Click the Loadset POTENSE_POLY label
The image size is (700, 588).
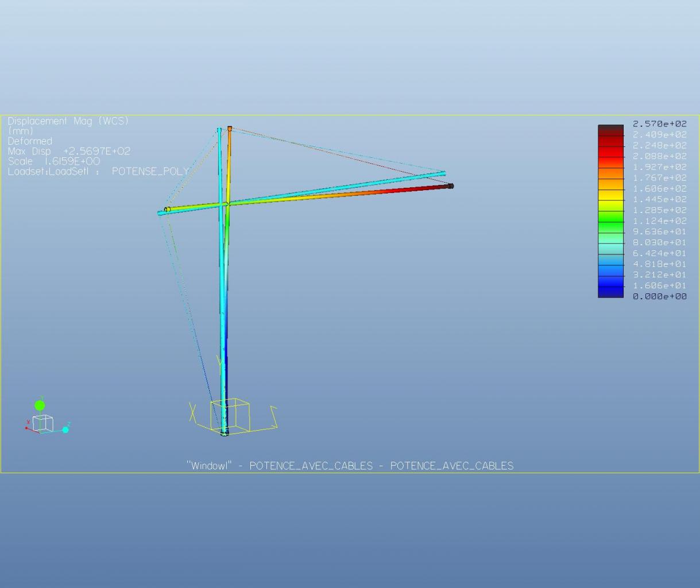(x=98, y=171)
